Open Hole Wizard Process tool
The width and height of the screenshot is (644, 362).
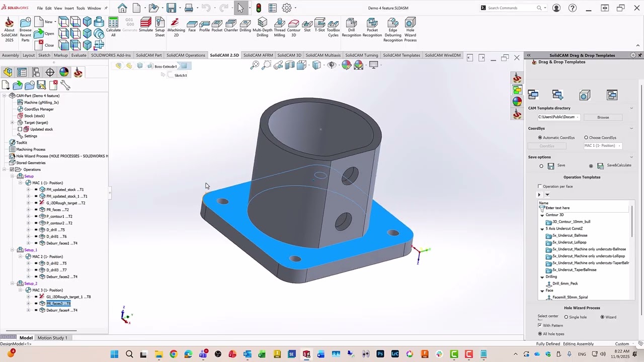tap(411, 30)
